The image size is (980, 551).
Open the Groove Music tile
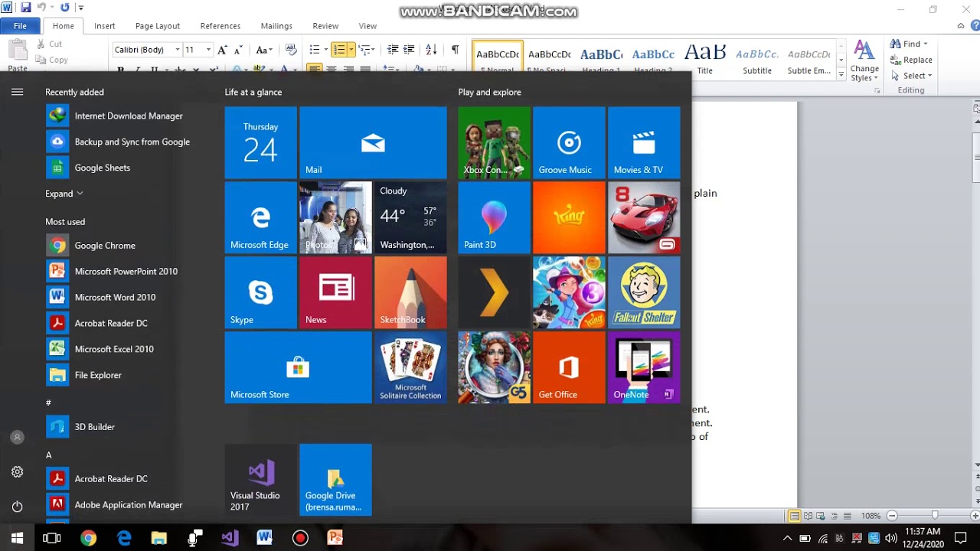[569, 142]
